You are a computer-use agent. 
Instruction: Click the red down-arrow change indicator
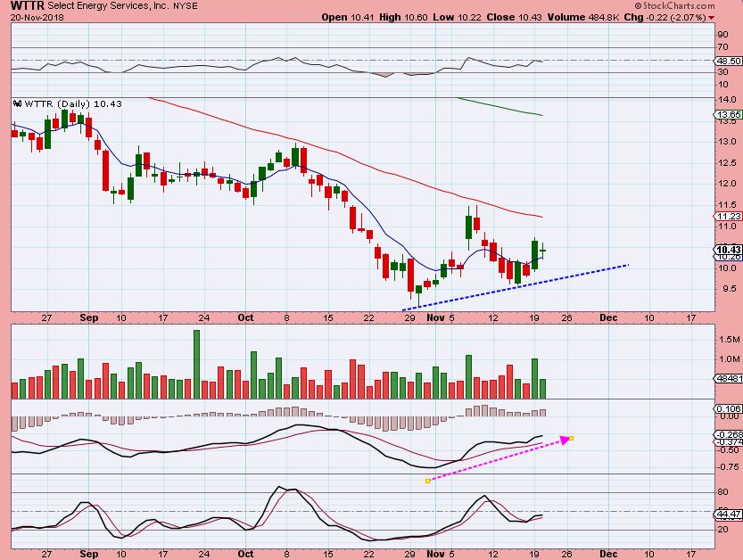pos(711,18)
